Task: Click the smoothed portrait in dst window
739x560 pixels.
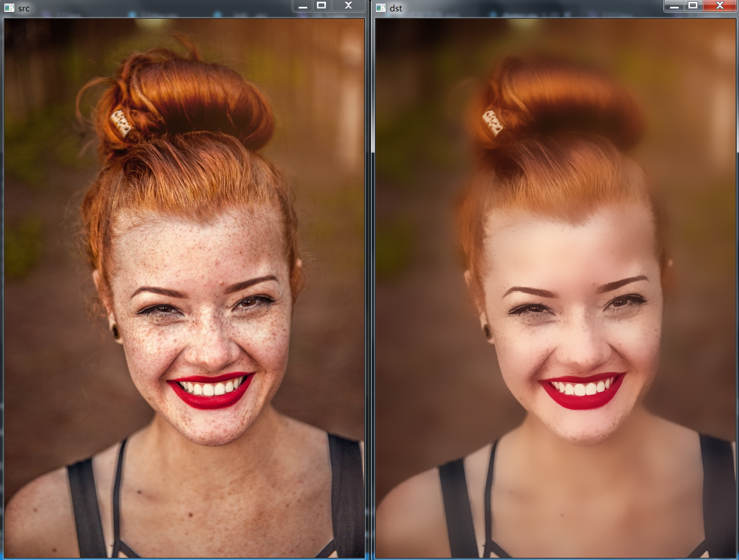Action: click(556, 288)
